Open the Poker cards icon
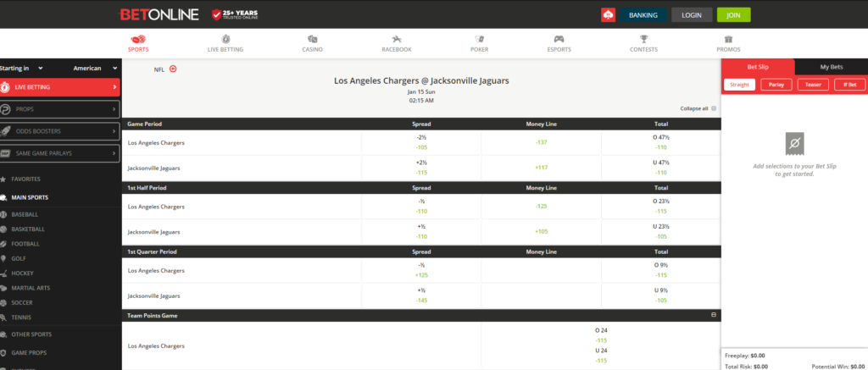Viewport: 868px width, 370px height. coord(480,39)
